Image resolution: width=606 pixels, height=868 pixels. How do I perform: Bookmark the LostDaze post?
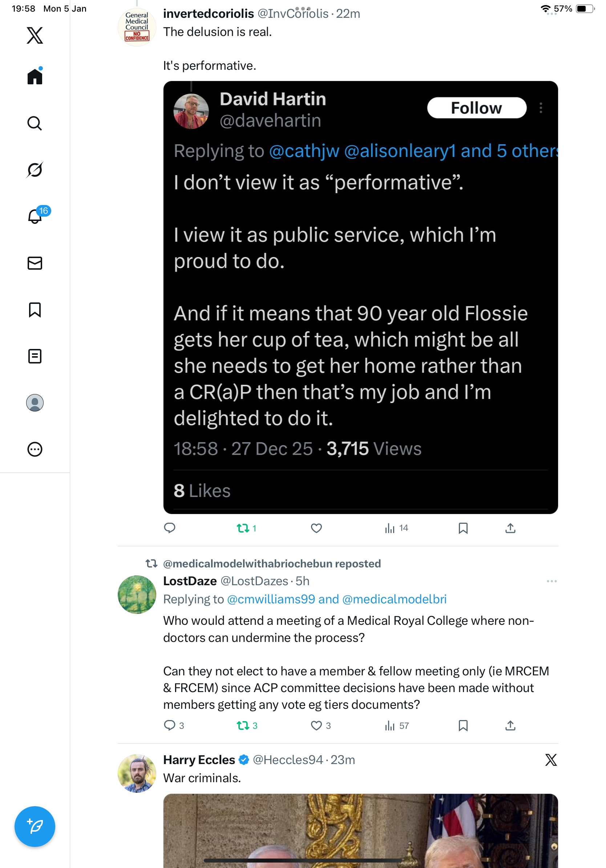point(463,726)
